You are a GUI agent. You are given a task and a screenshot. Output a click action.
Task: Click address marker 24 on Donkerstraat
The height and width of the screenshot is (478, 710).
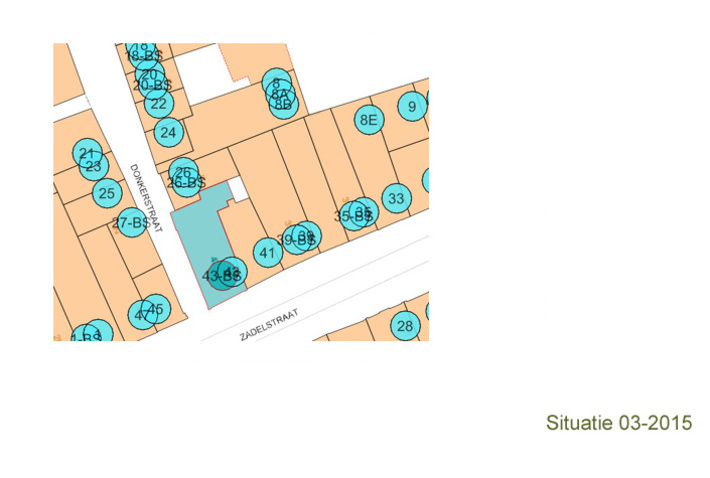[168, 132]
